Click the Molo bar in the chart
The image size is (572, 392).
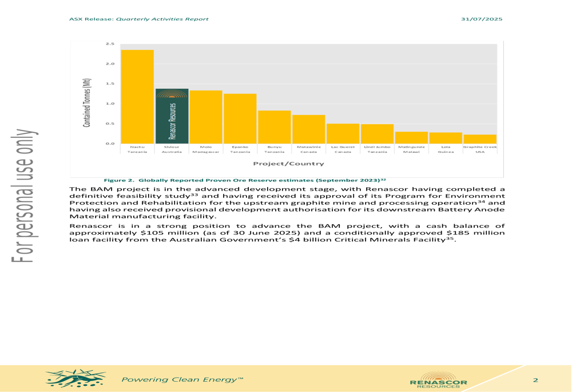click(x=206, y=117)
